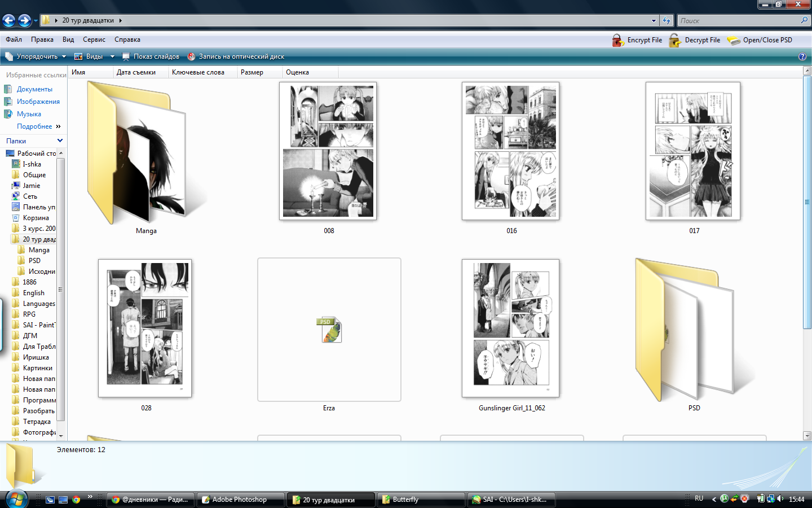Click the Показ слайдов button
812x508 pixels.
point(151,56)
